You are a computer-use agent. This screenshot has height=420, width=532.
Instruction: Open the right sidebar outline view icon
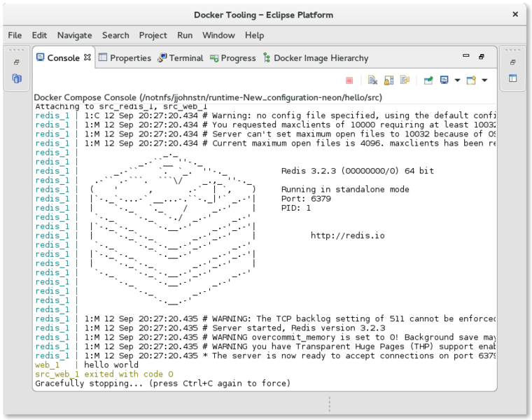pos(512,78)
